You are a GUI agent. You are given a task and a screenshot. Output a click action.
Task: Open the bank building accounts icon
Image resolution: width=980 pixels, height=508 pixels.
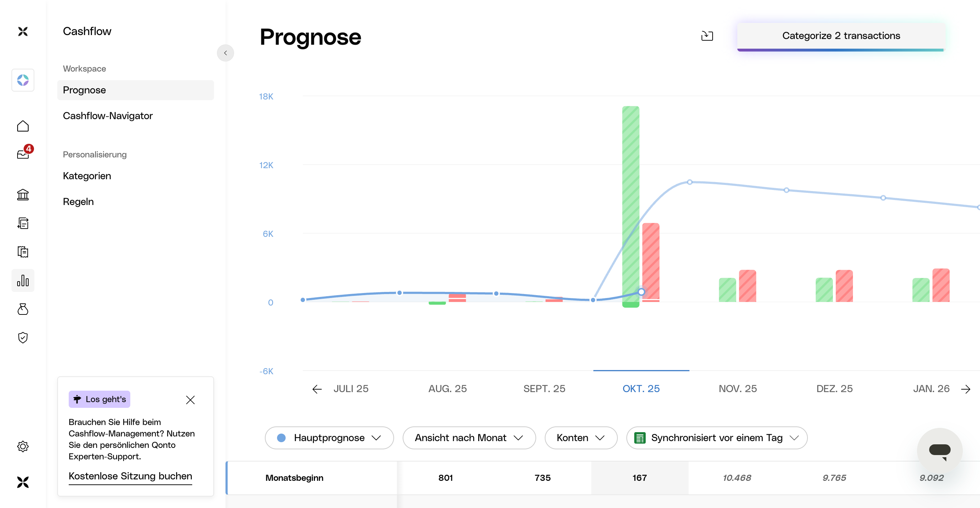(23, 195)
